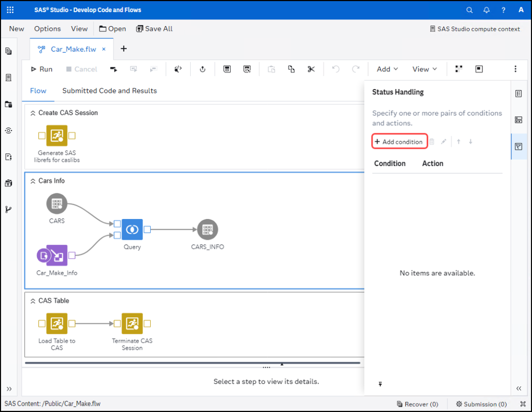This screenshot has height=412, width=532.
Task: Click the cut scissors icon
Action: (311, 69)
